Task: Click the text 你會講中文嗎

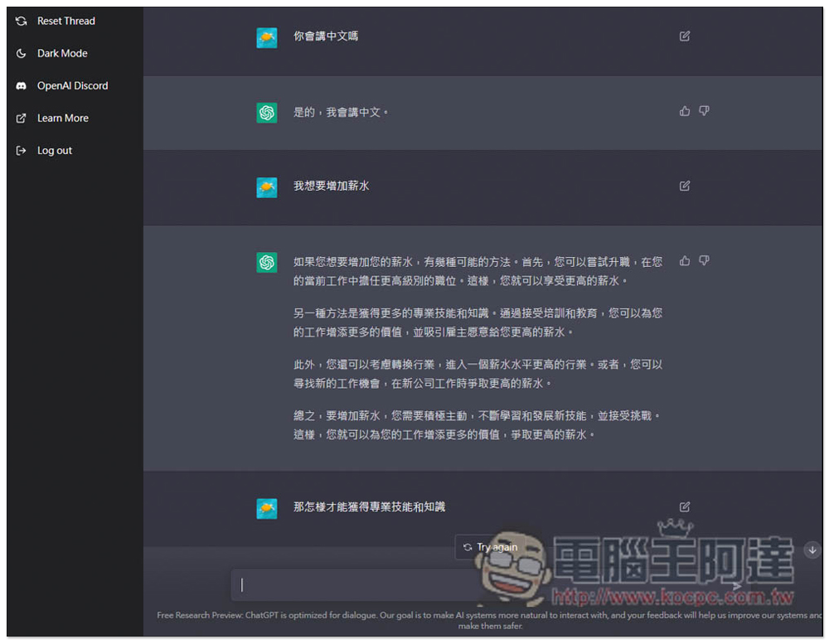Action: (x=326, y=36)
